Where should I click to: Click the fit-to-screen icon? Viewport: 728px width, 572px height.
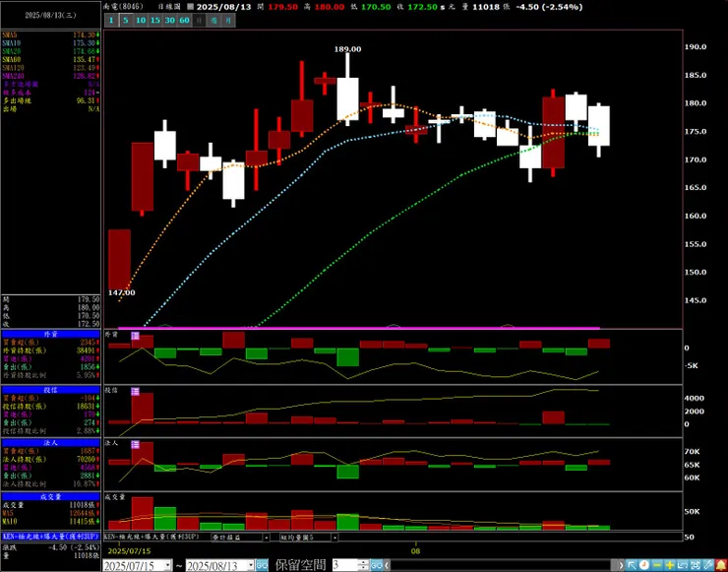pyautogui.click(x=696, y=565)
